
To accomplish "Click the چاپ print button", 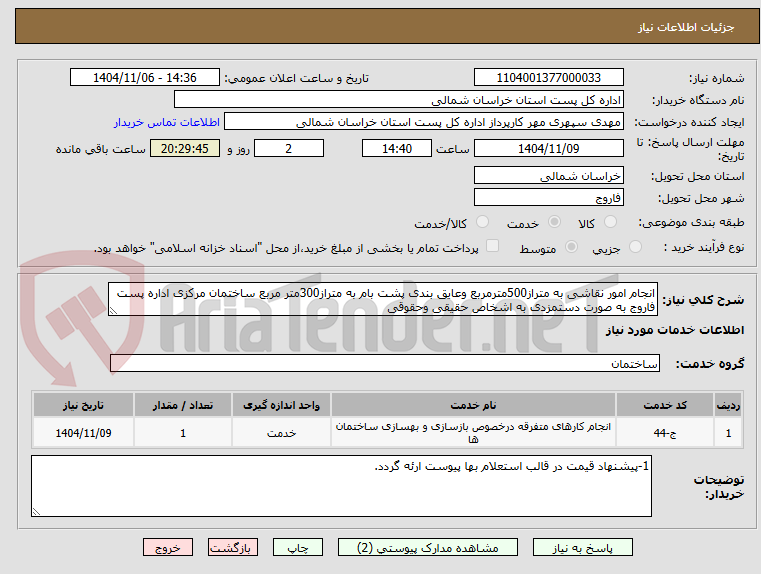I will (x=298, y=547).
